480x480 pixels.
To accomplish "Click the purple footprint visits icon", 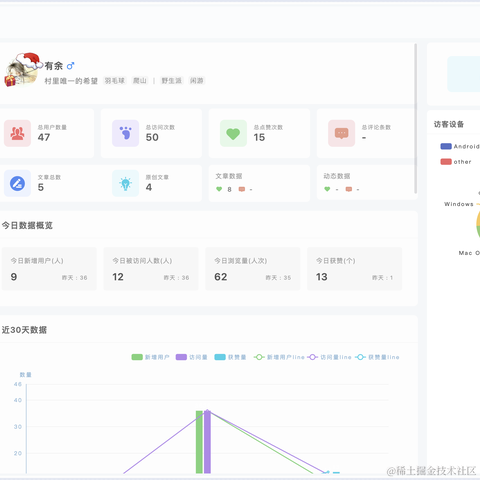I will pyautogui.click(x=125, y=133).
